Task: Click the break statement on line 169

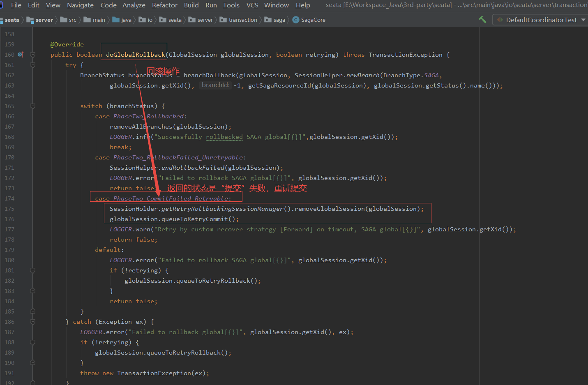Action: 120,147
